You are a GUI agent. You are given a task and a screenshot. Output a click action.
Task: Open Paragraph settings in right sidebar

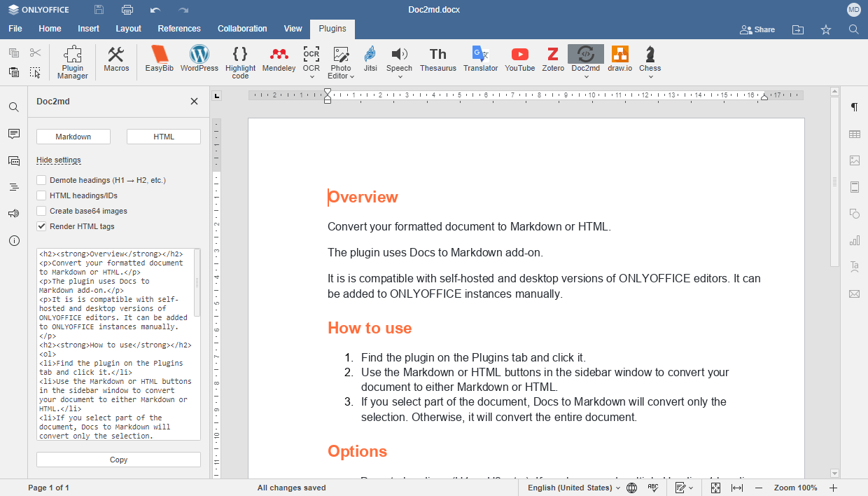(x=855, y=107)
